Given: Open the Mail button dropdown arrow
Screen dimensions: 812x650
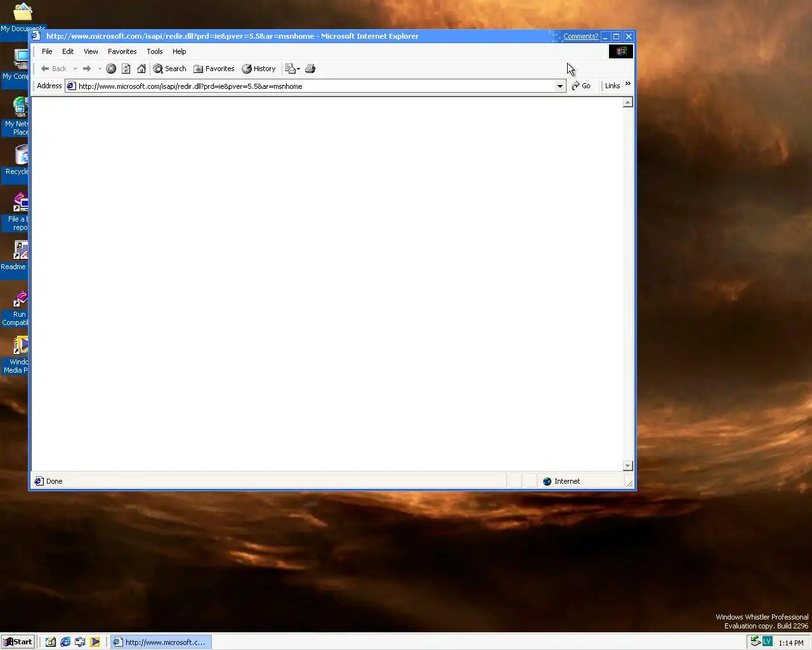Looking at the screenshot, I should click(x=298, y=69).
